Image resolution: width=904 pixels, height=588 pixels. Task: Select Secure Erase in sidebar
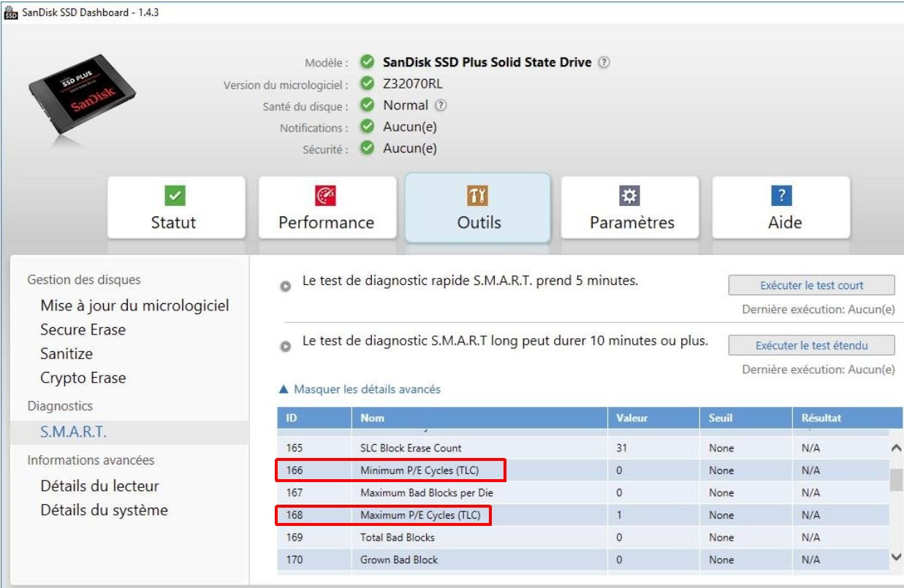click(83, 329)
